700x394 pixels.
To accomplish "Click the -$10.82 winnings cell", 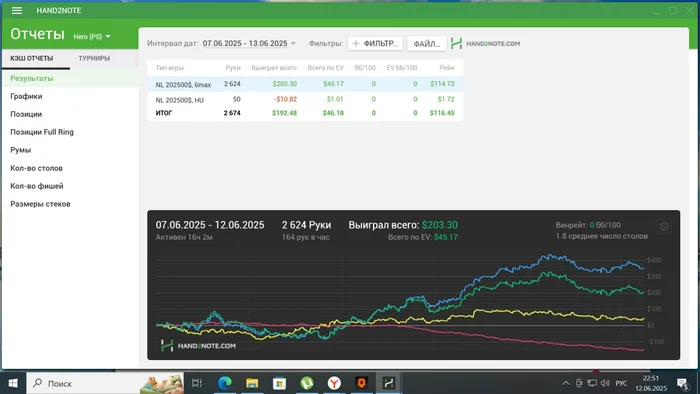I will 285,99.
